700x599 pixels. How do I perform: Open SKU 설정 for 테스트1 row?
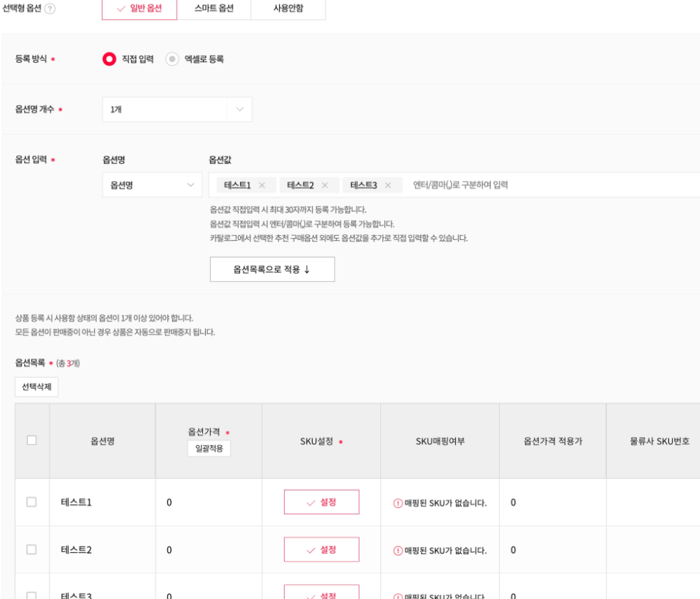click(321, 502)
